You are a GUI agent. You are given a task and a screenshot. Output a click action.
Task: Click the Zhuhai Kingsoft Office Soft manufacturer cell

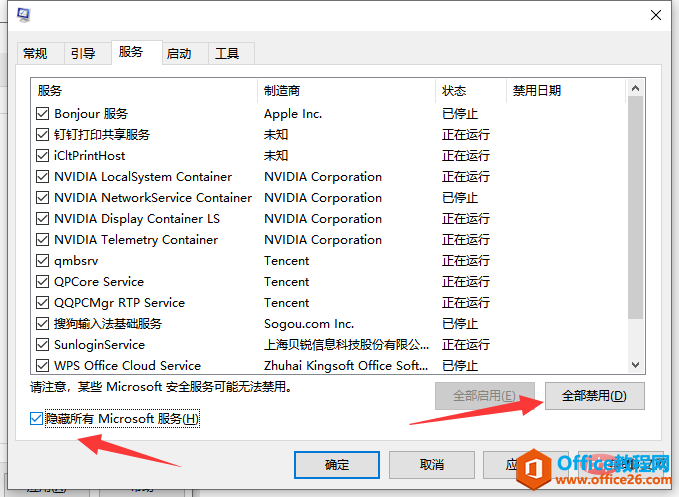346,365
